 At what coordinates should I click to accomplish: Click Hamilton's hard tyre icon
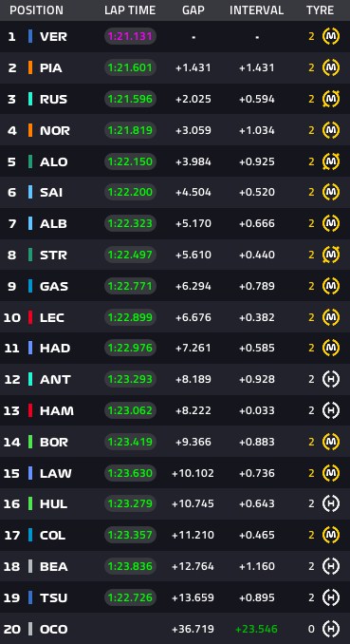coord(331,410)
